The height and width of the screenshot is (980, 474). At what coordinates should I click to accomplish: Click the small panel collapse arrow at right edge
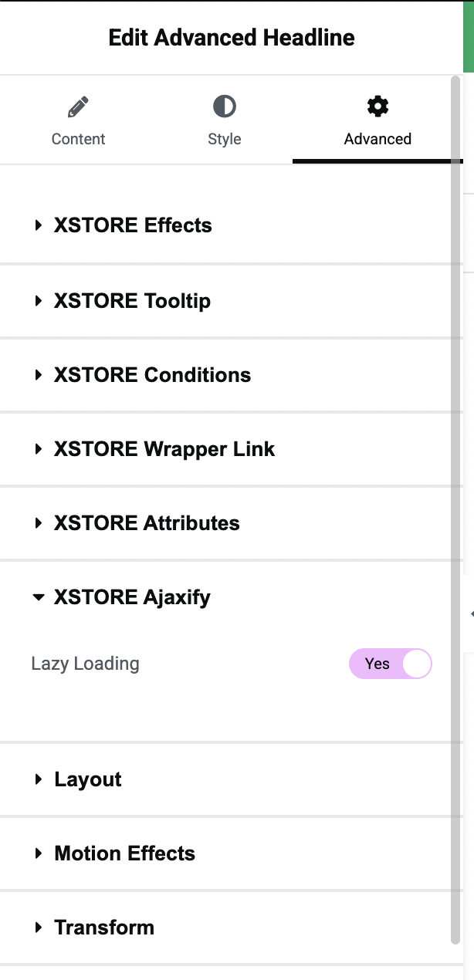pos(471,613)
